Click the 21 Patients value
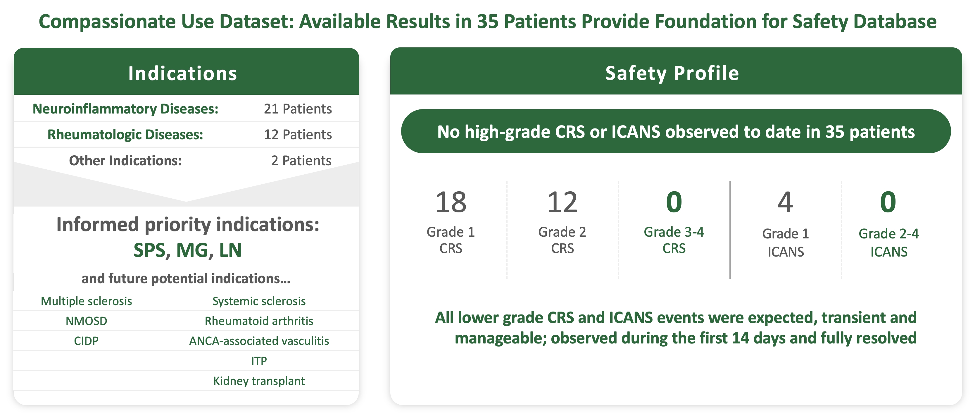The width and height of the screenshot is (980, 416). click(x=298, y=109)
